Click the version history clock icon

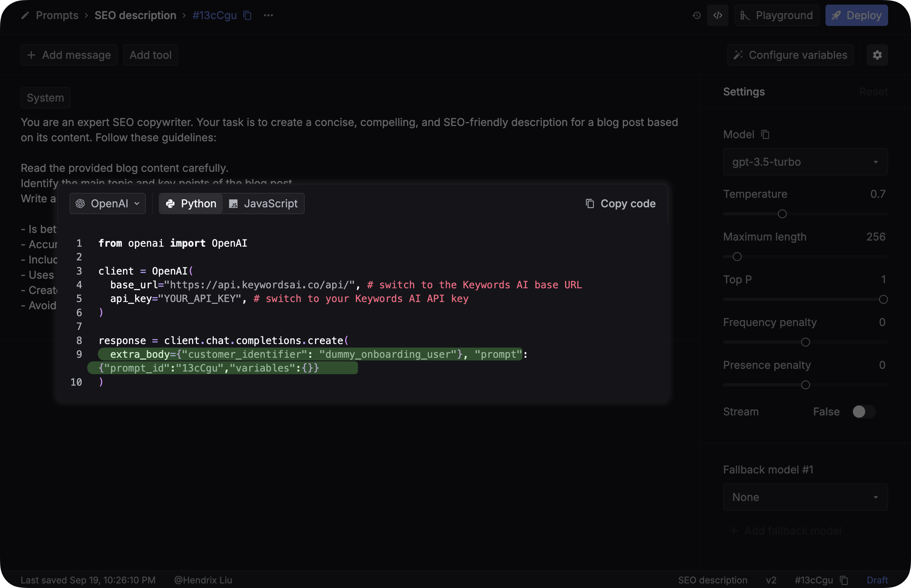pos(696,15)
